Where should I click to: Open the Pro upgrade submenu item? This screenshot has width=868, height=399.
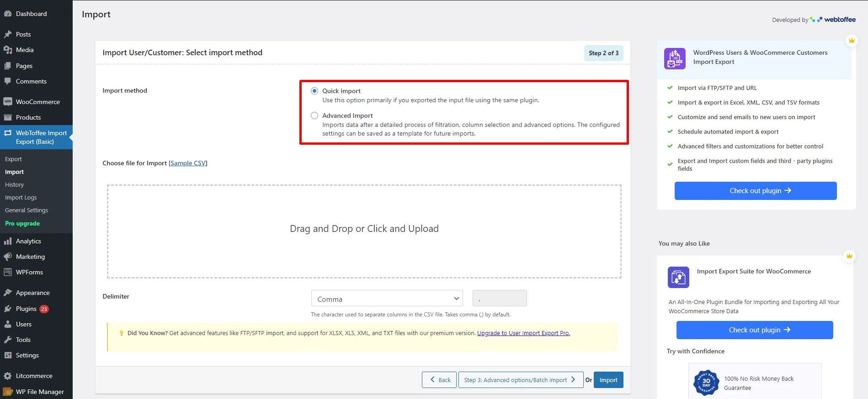pos(22,223)
